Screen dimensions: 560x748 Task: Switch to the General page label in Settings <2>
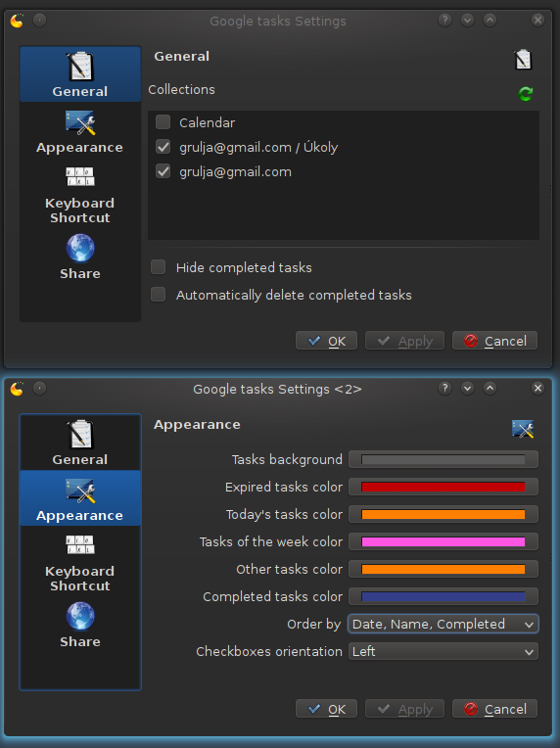79,459
